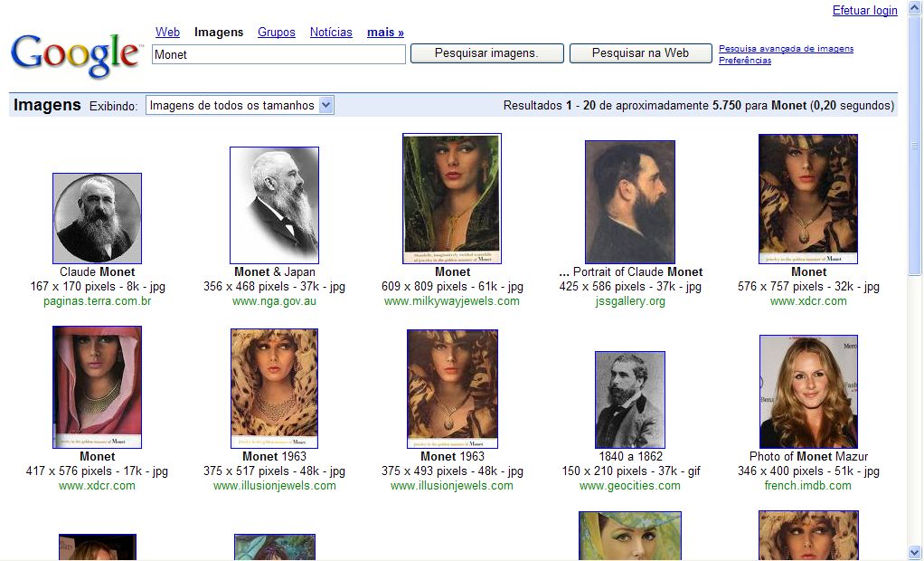Open the 'Portrait of Claude Monet' painting thumbnail
924x561 pixels.
coord(630,202)
